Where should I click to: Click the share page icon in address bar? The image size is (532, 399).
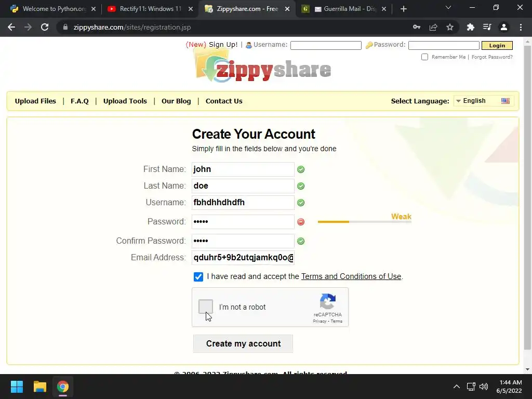[x=433, y=27]
